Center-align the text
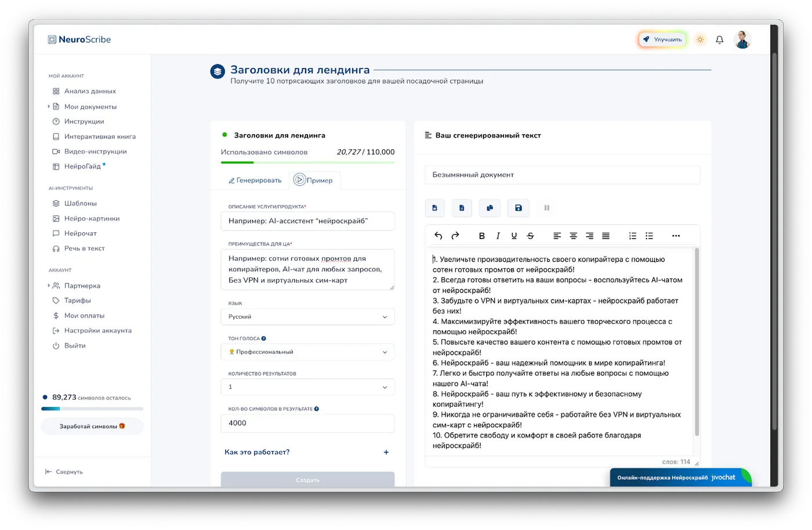 click(x=573, y=236)
